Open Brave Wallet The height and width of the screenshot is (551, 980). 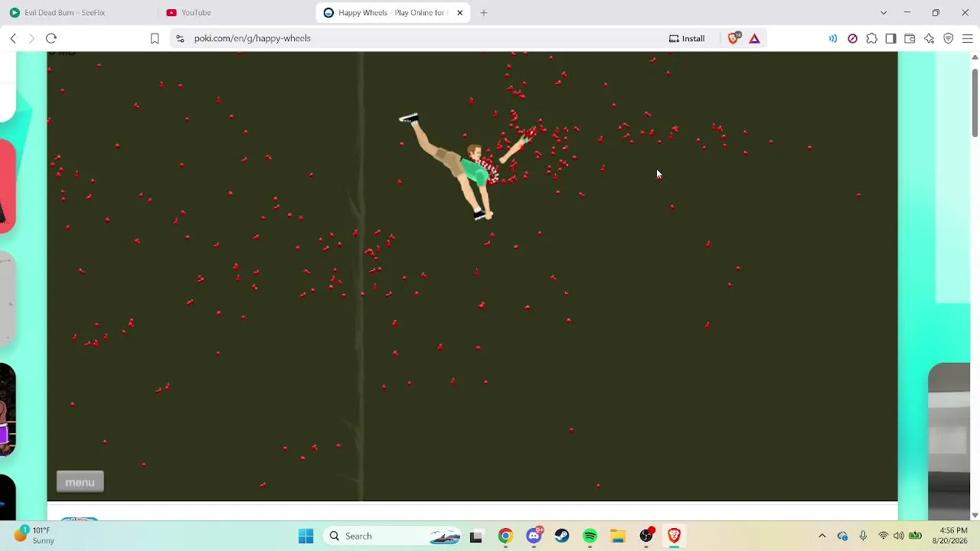[910, 38]
